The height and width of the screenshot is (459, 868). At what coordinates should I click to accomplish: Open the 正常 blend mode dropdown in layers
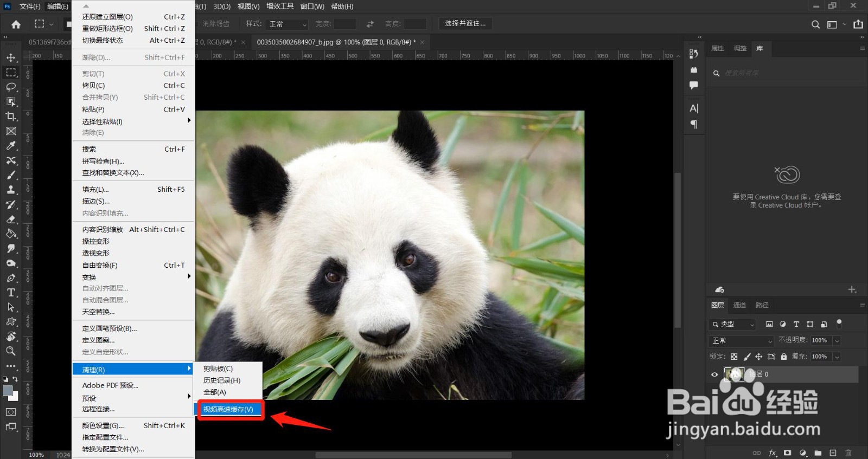coord(741,341)
